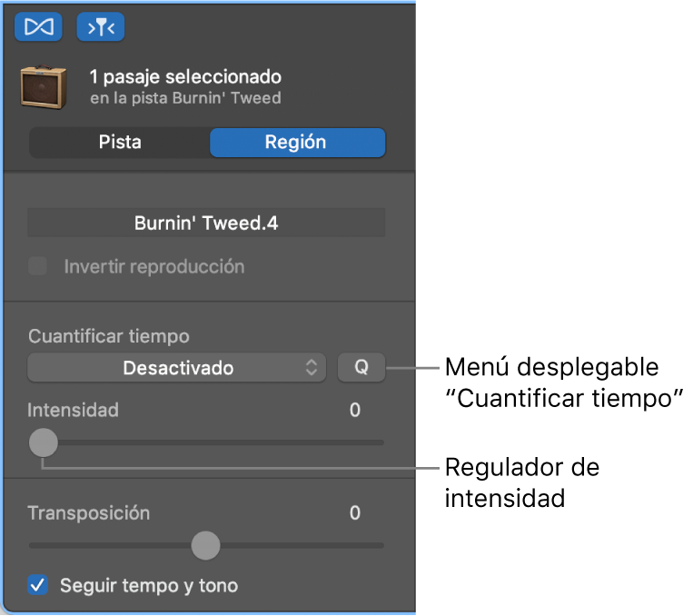Click the Burnin' Tweed.4 name field
This screenshot has width=693, height=616.
206,223
